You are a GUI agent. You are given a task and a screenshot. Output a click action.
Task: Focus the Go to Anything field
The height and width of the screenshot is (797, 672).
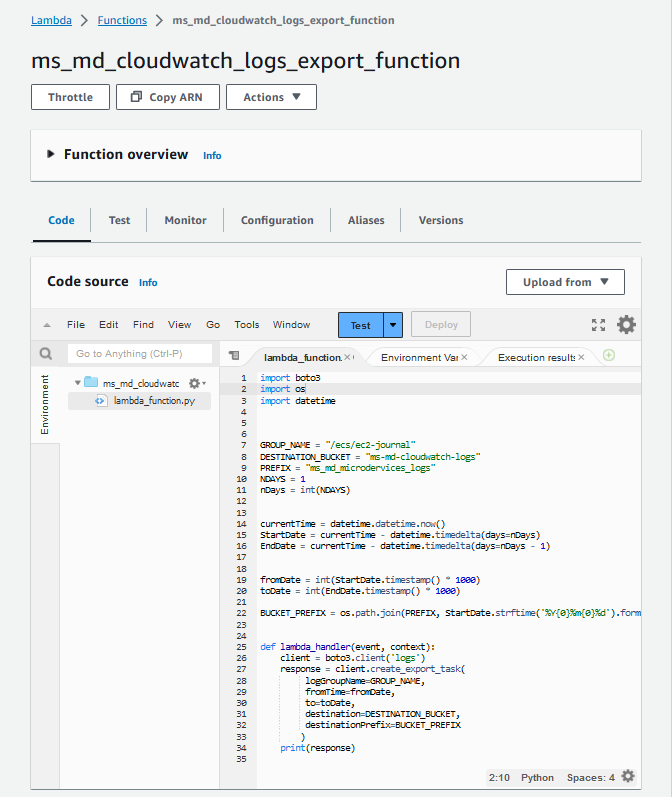[140, 353]
